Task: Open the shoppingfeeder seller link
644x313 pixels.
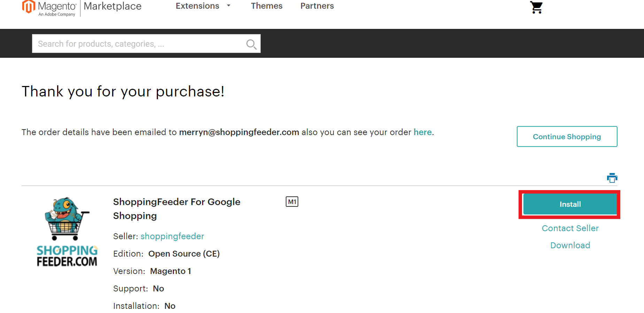Action: tap(172, 236)
